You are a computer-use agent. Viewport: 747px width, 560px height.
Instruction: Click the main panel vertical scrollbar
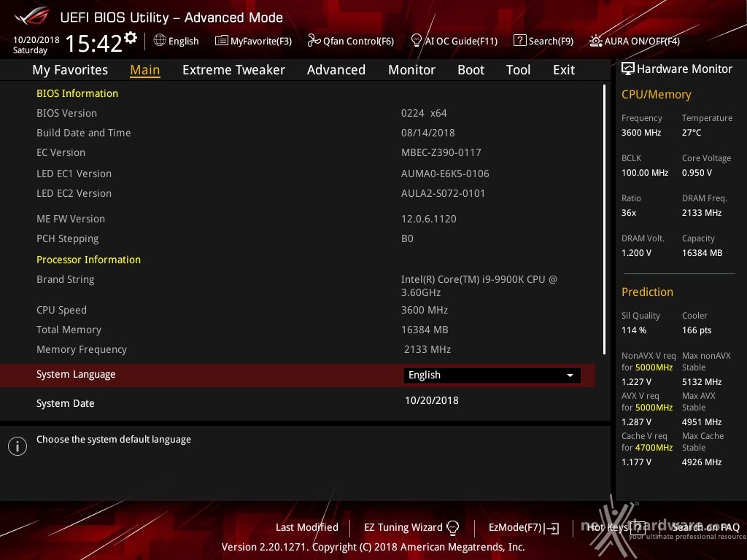point(604,219)
